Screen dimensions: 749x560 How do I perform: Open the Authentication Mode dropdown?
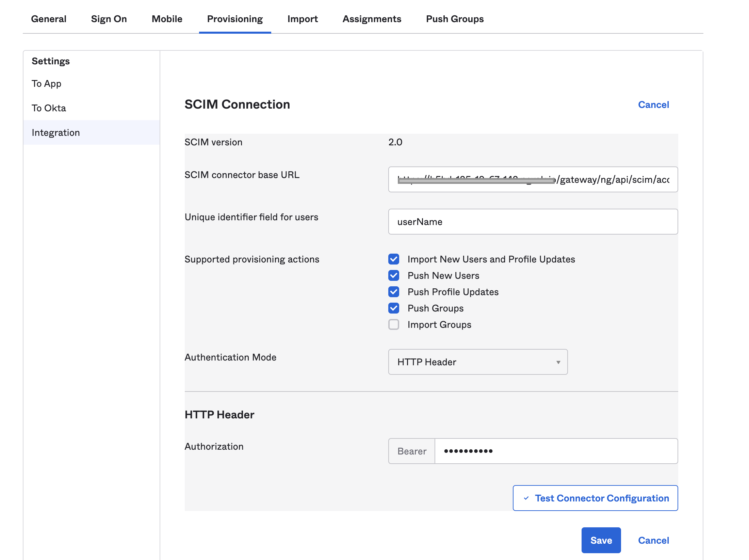pos(477,362)
